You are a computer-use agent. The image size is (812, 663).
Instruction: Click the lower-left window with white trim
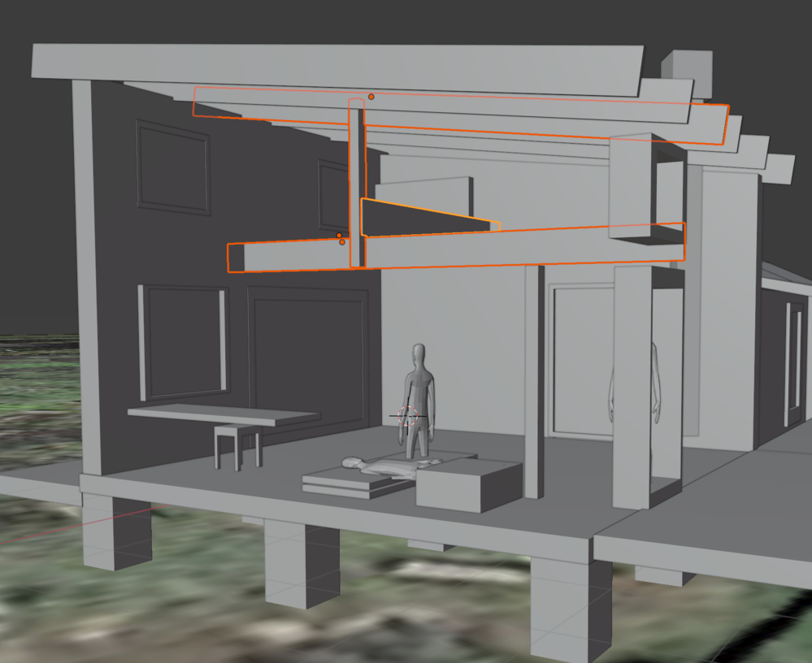(x=182, y=341)
